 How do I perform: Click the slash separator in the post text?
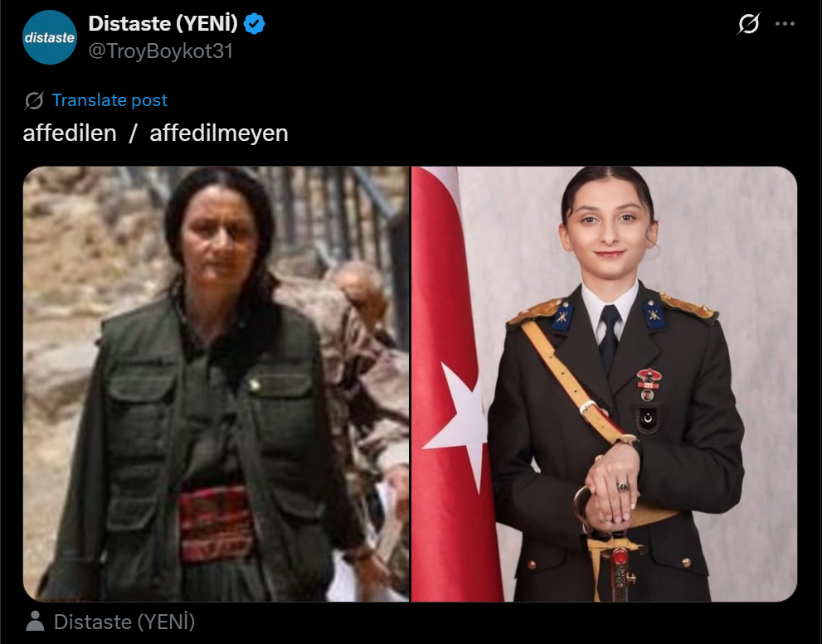tap(133, 133)
